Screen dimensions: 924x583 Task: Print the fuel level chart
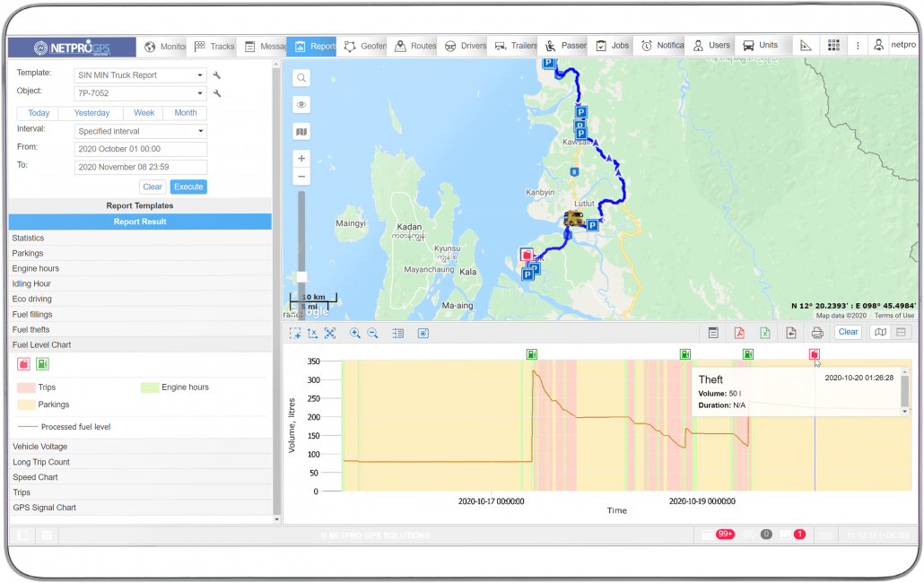[816, 332]
